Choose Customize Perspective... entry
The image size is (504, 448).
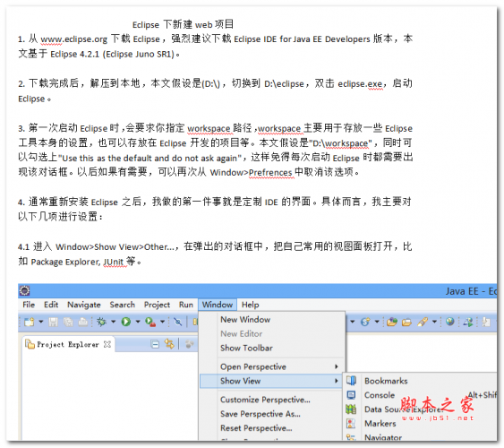271,400
